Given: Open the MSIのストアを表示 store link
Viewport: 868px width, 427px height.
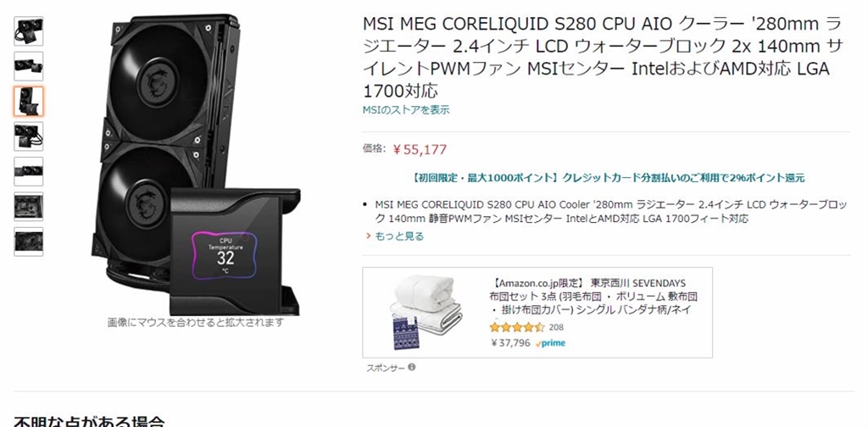Looking at the screenshot, I should tap(406, 110).
